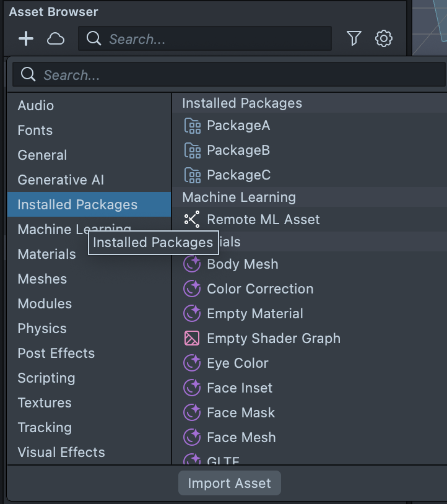Select the PackageA package icon
Viewport: 447px width, 504px height.
[193, 126]
